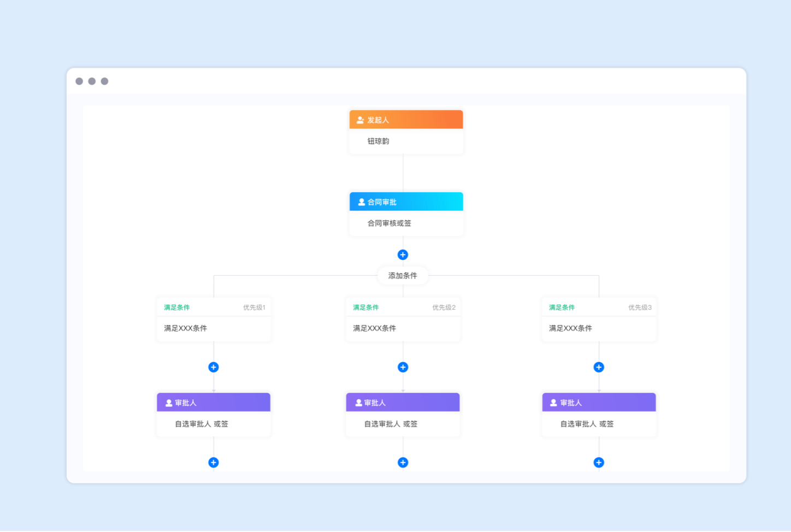Click plus icon below 合同审批 node

(403, 255)
